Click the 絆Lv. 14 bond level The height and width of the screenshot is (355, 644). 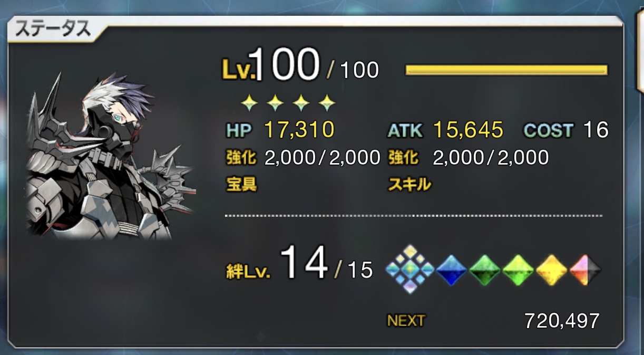[x=299, y=266]
